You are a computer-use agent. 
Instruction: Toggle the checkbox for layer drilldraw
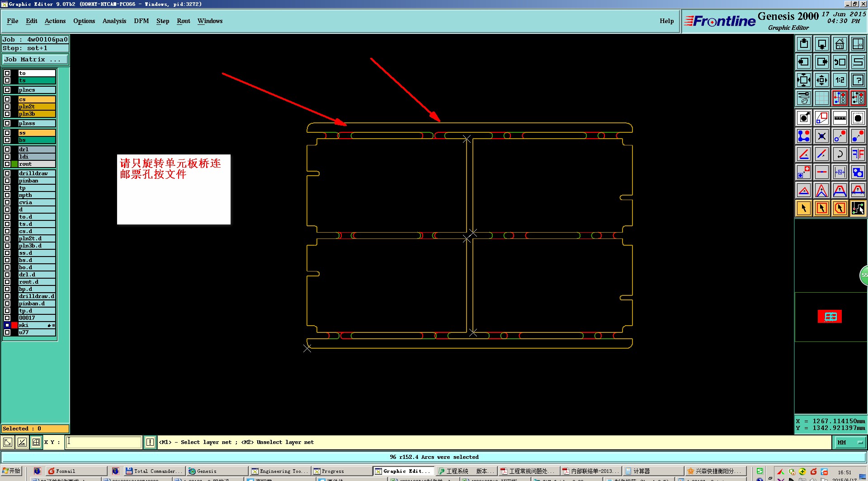point(7,173)
